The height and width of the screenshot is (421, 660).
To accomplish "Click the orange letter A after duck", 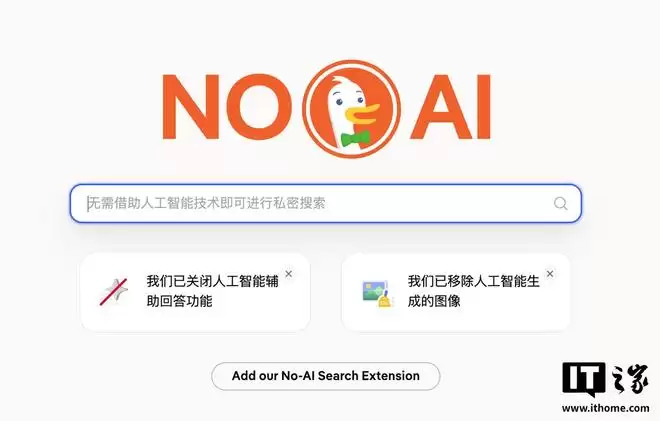I will (x=441, y=107).
